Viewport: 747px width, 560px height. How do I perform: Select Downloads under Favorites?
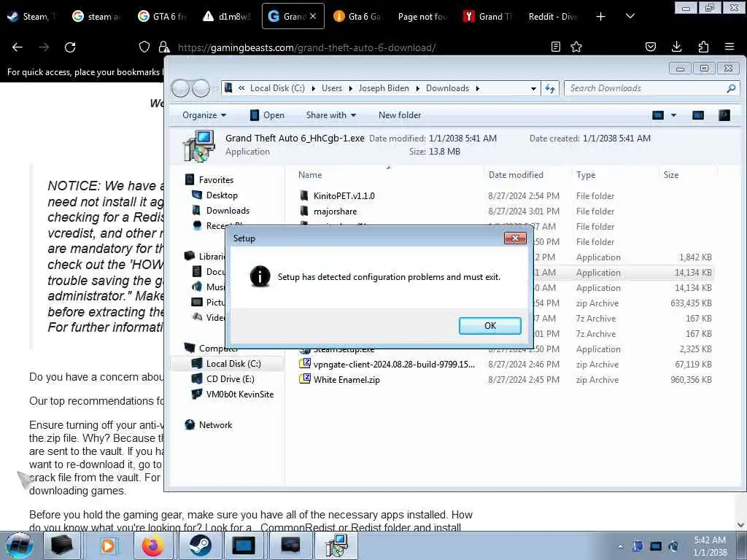click(228, 211)
